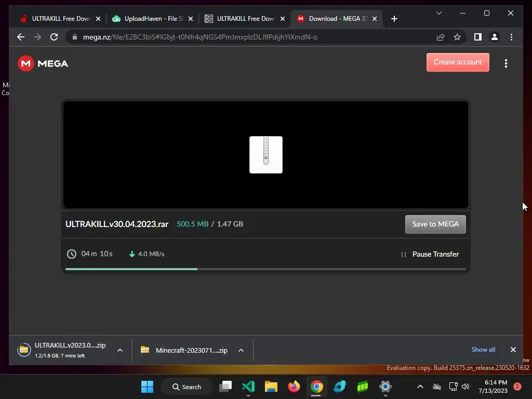
Task: Click the taskbar Search box
Action: click(x=187, y=387)
